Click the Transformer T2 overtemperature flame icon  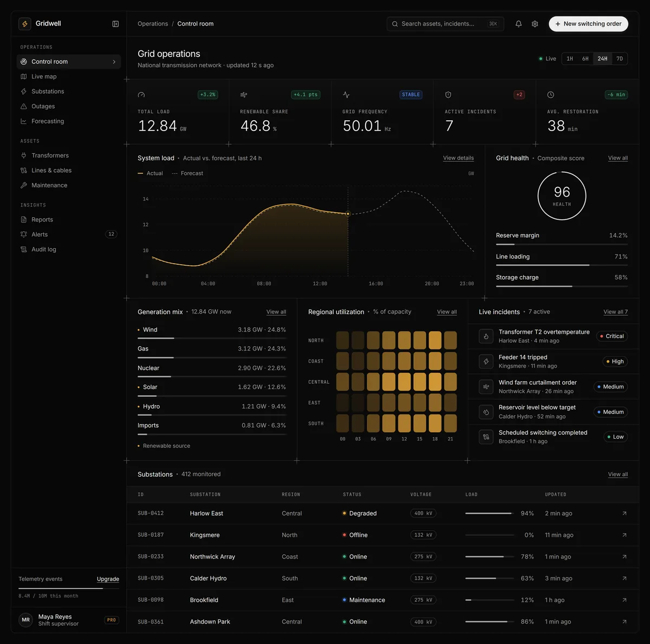pos(486,336)
